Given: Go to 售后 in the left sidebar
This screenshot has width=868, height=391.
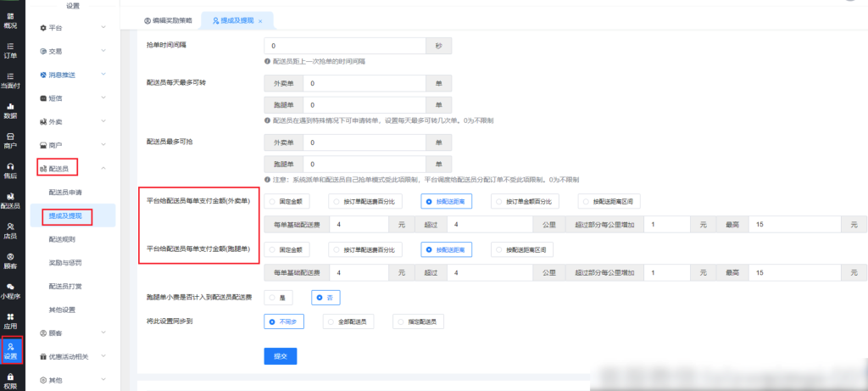Looking at the screenshot, I should pyautogui.click(x=10, y=170).
